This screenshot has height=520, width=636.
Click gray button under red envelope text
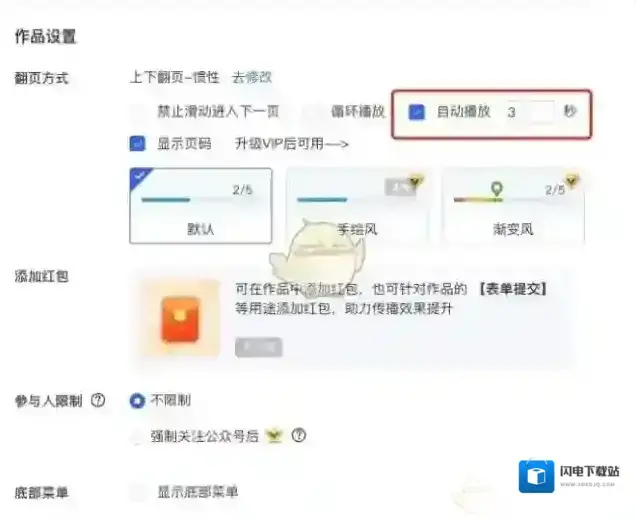(259, 347)
